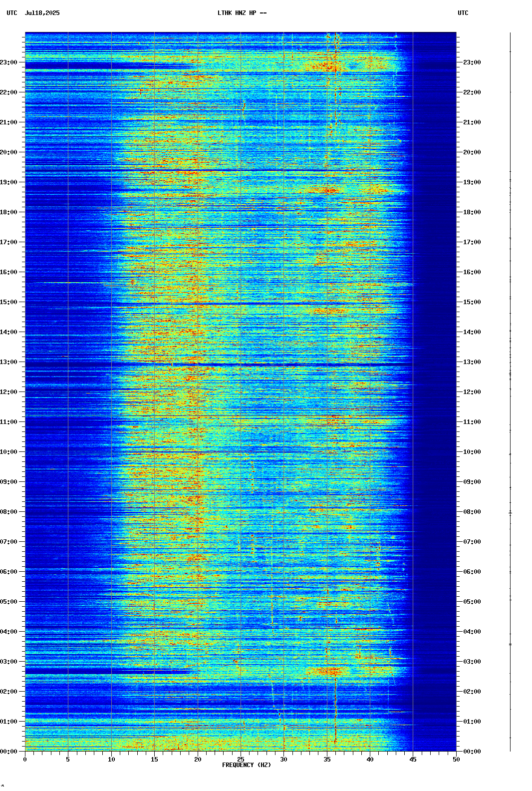Click 21:00 on the left time axis

coord(8,122)
